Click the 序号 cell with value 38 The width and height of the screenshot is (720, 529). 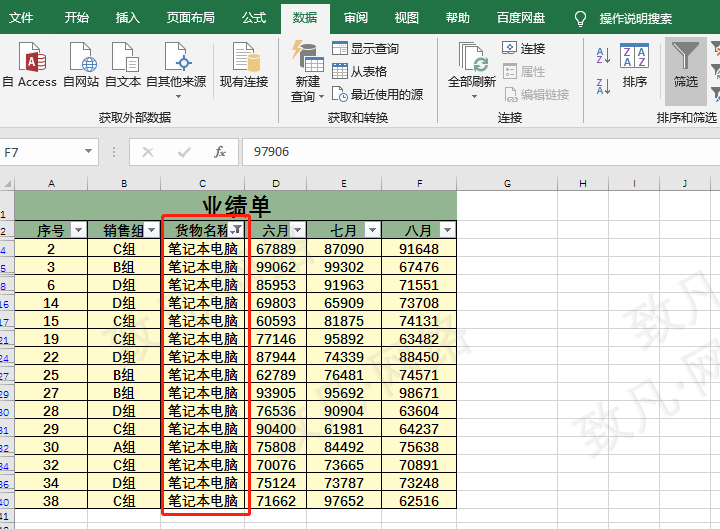point(51,501)
